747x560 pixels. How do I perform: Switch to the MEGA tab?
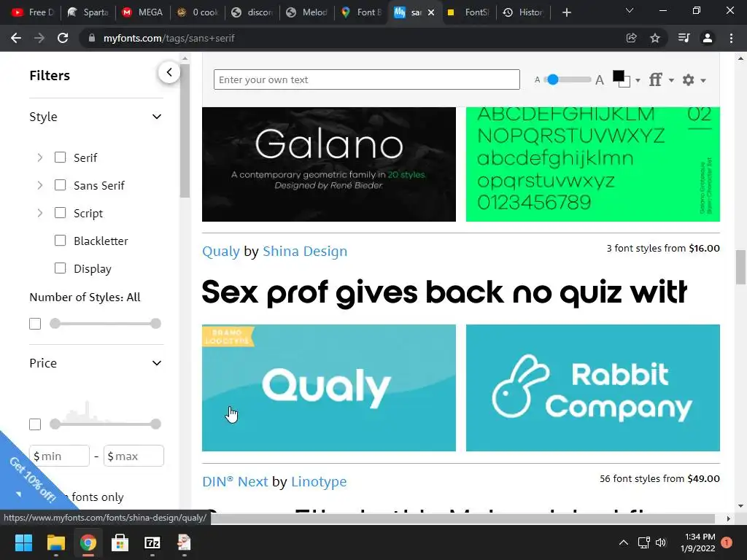pyautogui.click(x=142, y=12)
